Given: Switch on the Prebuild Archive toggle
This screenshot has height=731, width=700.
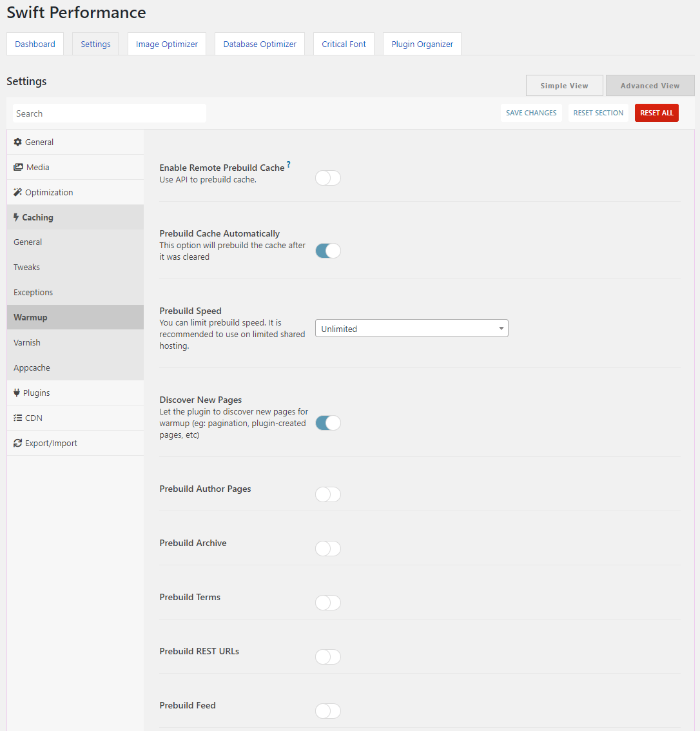Looking at the screenshot, I should [x=328, y=548].
